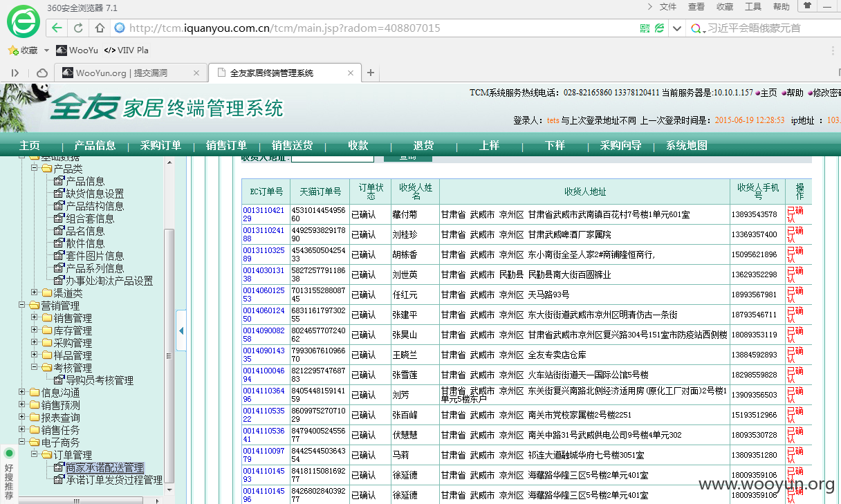Viewport: 841px width, 504px height.
Task: Collapse the left sidebar with the arrow handle
Action: 181,330
